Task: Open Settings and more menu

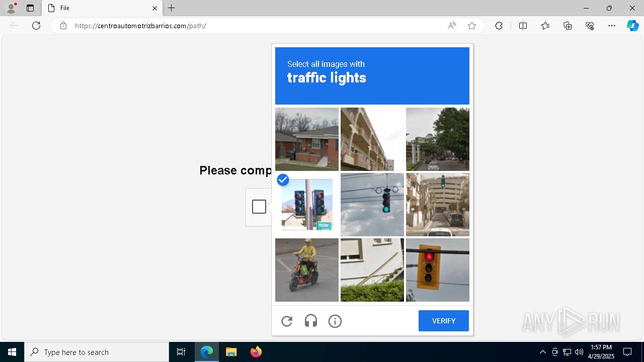Action: click(x=612, y=26)
